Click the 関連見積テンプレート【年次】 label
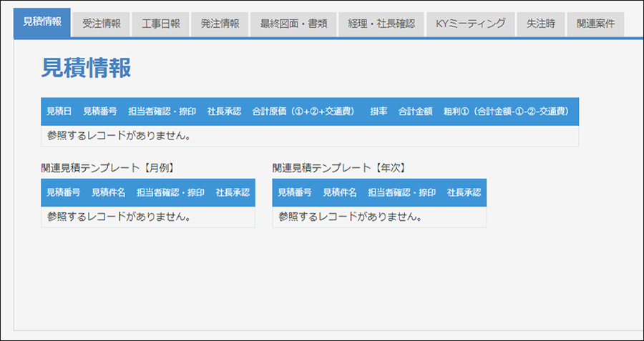The image size is (644, 341). tap(340, 168)
